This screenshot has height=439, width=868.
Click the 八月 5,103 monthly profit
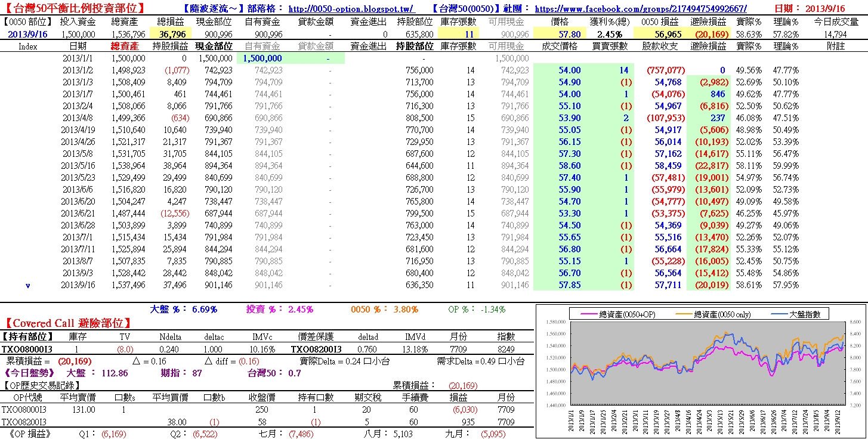click(388, 434)
